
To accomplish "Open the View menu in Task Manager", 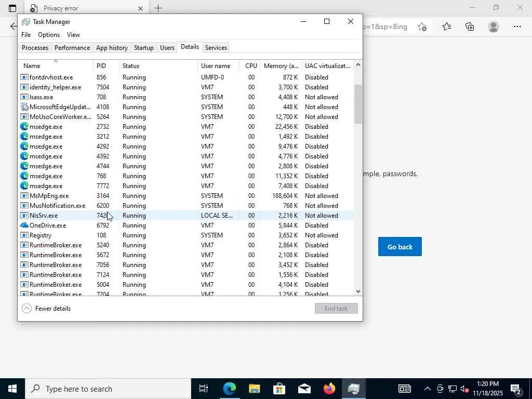I will 73,35.
